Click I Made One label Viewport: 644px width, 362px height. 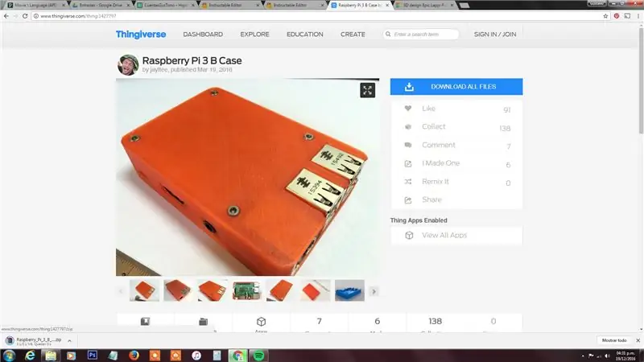point(440,163)
